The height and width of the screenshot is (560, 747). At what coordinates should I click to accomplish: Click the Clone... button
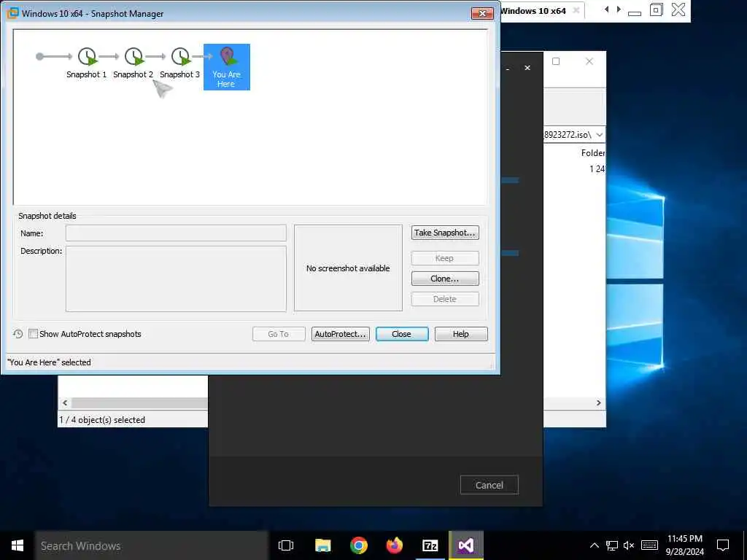[x=445, y=279]
